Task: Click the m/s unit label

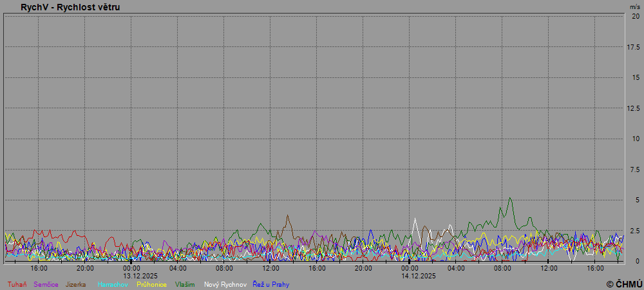Action: pos(635,6)
